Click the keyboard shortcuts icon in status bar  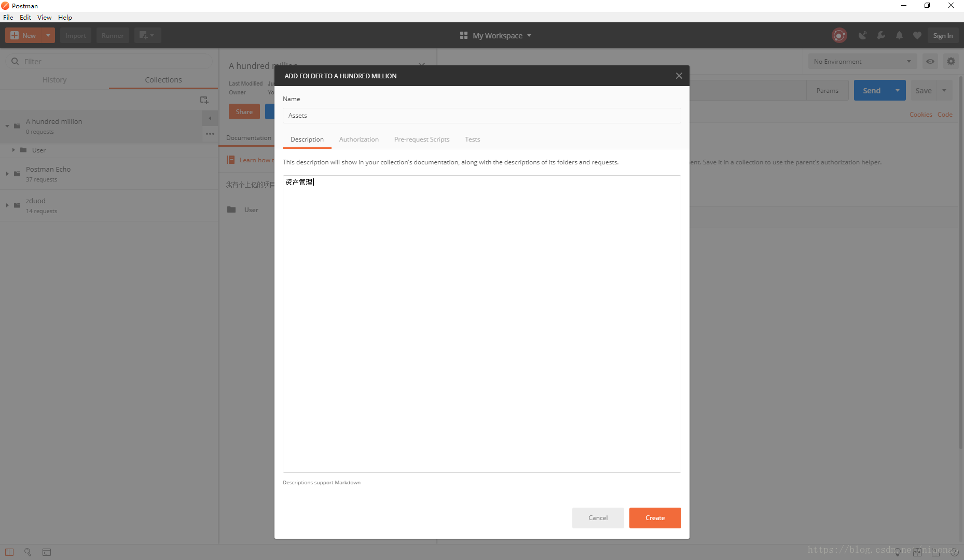935,552
